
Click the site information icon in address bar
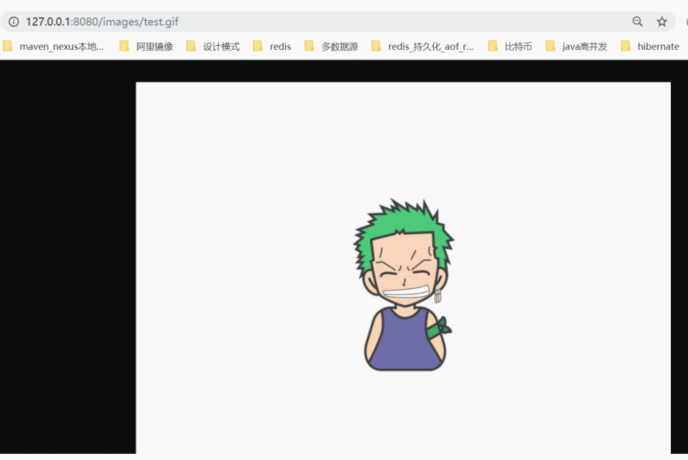[14, 22]
